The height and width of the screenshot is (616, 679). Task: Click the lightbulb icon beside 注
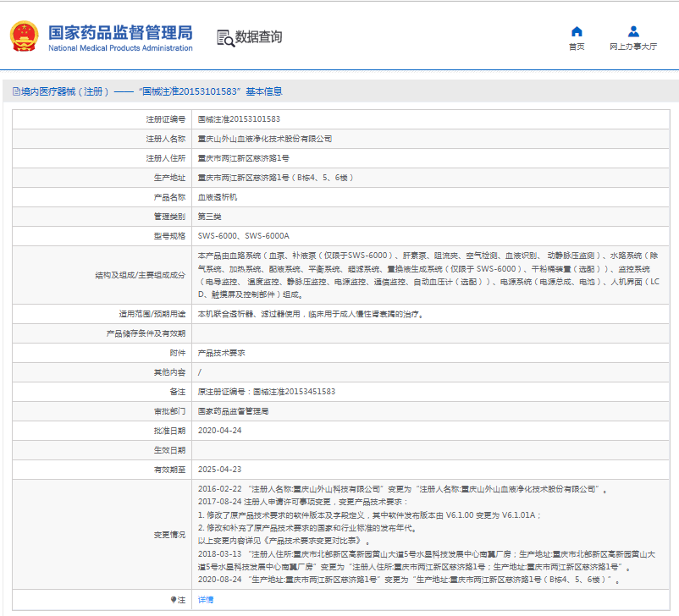(x=174, y=599)
